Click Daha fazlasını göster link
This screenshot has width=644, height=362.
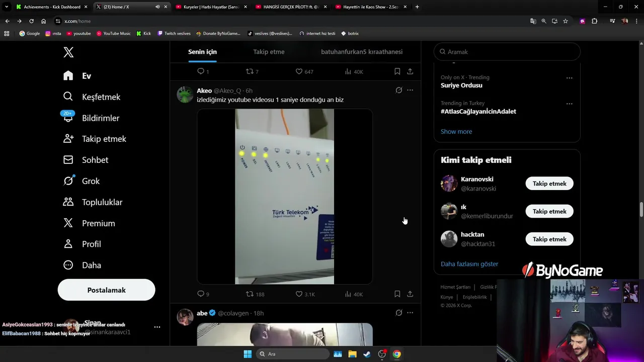point(469,264)
